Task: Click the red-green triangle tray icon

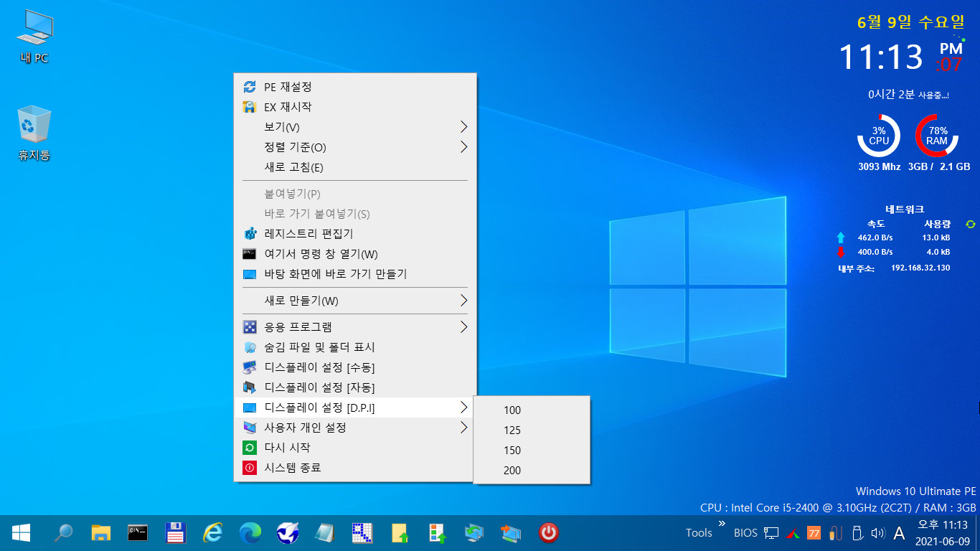Action: (x=793, y=533)
